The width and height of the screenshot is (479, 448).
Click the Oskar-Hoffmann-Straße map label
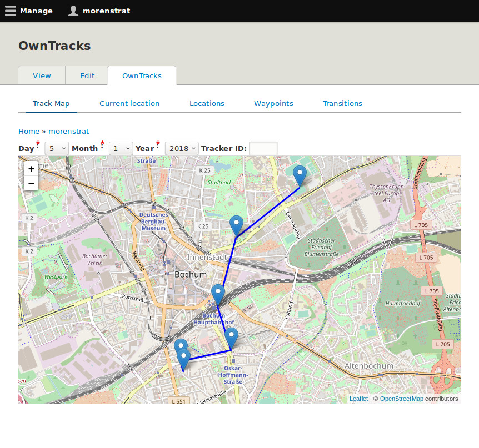pos(233,375)
